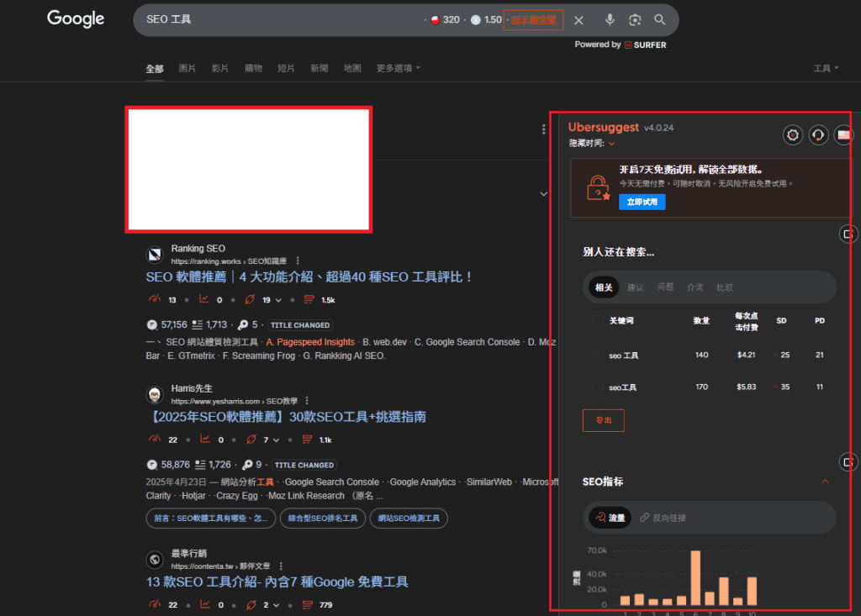861x616 pixels.
Task: Click the search volume 320 indicator
Action: tap(446, 20)
